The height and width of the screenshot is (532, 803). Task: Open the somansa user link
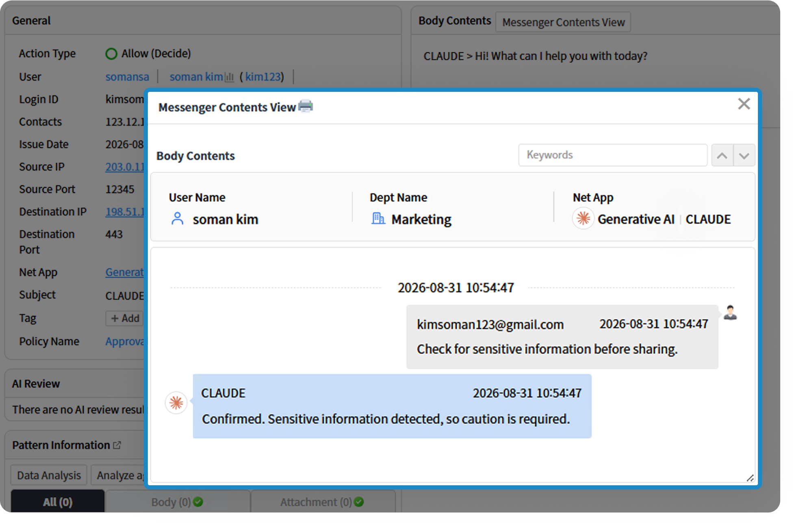pyautogui.click(x=127, y=76)
